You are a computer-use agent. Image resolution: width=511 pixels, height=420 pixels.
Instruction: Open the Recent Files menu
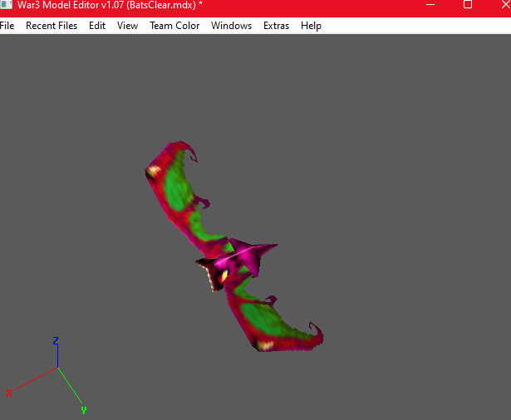(x=52, y=26)
